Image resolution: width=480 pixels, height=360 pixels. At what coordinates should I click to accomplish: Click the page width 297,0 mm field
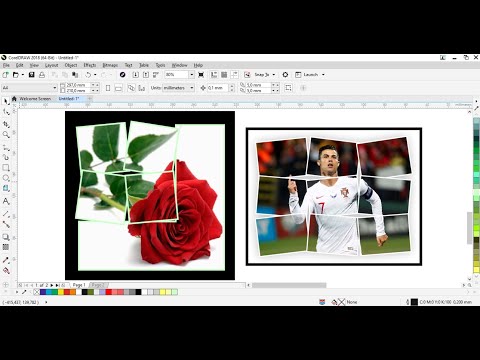78,85
